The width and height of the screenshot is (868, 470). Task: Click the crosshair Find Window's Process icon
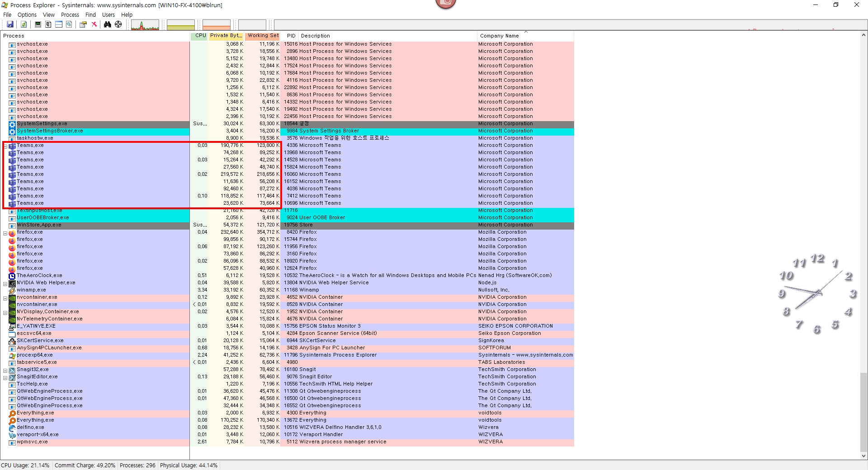coord(118,24)
